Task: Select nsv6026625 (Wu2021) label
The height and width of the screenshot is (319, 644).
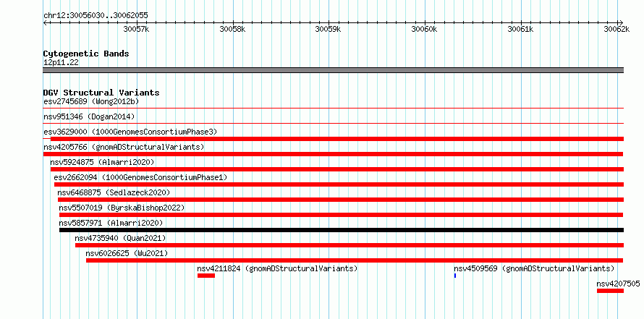Action: click(x=127, y=253)
